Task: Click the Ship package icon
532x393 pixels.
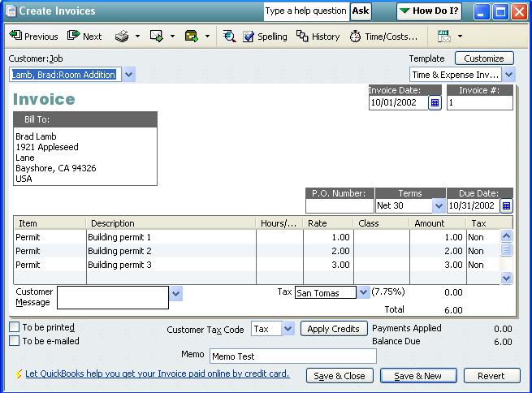Action: [192, 36]
